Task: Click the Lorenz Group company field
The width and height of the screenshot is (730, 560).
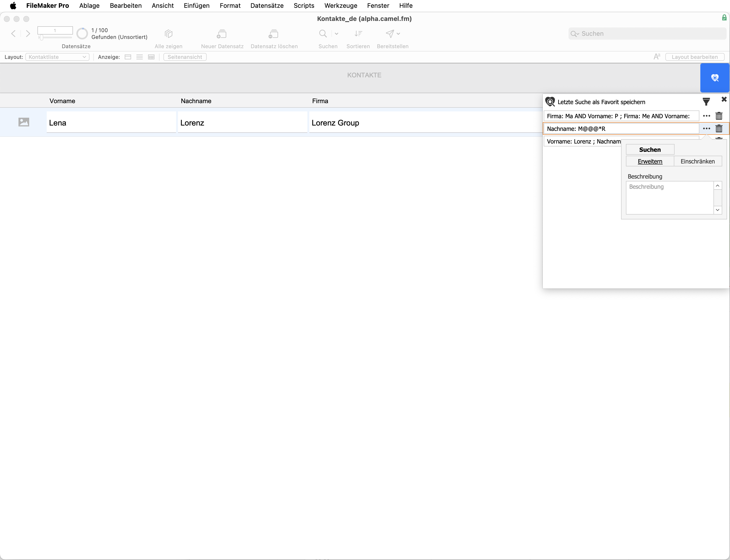Action: click(426, 123)
